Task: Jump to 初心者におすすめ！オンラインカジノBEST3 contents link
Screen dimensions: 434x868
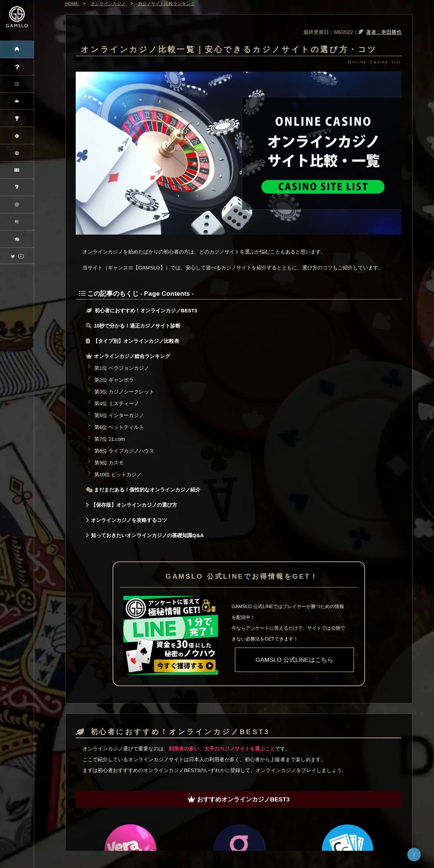Action: [x=146, y=310]
